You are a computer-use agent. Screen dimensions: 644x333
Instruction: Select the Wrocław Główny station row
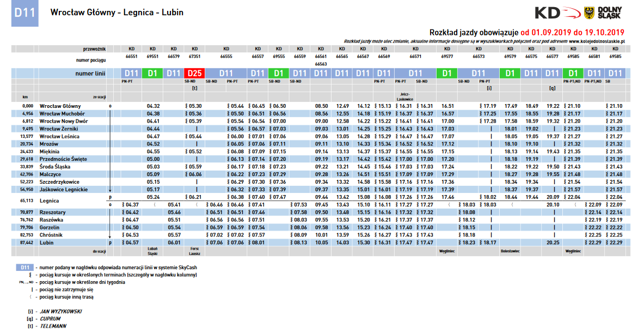(60, 106)
